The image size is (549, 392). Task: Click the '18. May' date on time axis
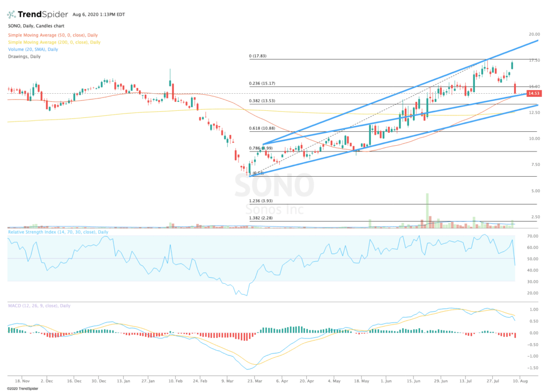coord(361,381)
